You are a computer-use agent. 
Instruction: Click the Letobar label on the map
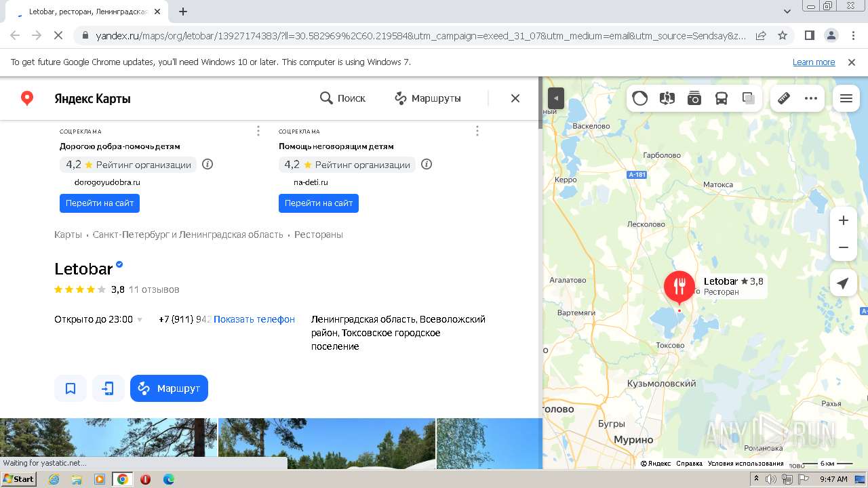(720, 281)
